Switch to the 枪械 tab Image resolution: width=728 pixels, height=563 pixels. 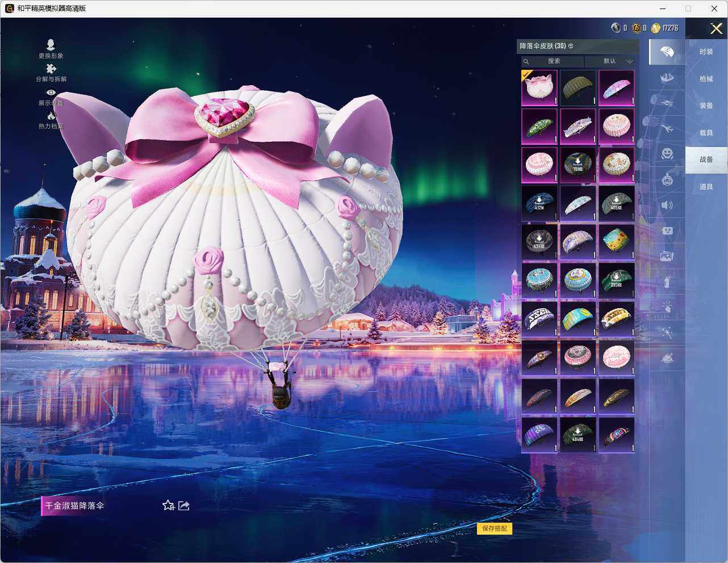pos(706,79)
